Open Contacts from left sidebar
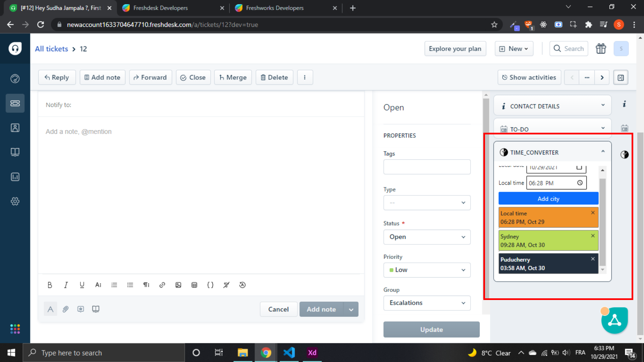Image resolution: width=644 pixels, height=362 pixels. tap(15, 128)
